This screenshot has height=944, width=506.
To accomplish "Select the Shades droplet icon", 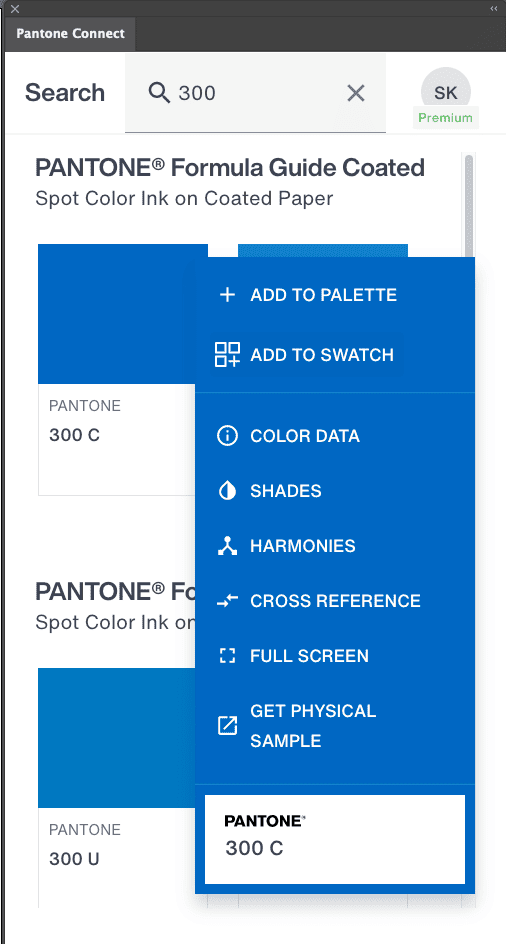I will [x=227, y=491].
